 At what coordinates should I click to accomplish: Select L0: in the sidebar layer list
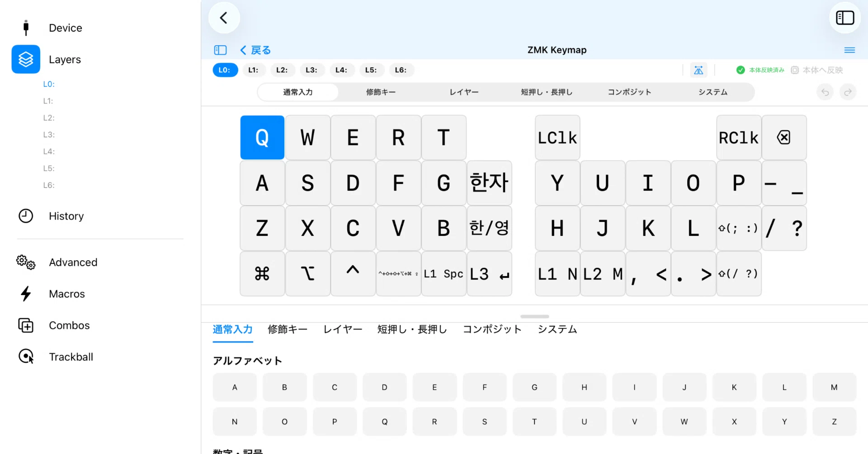49,84
